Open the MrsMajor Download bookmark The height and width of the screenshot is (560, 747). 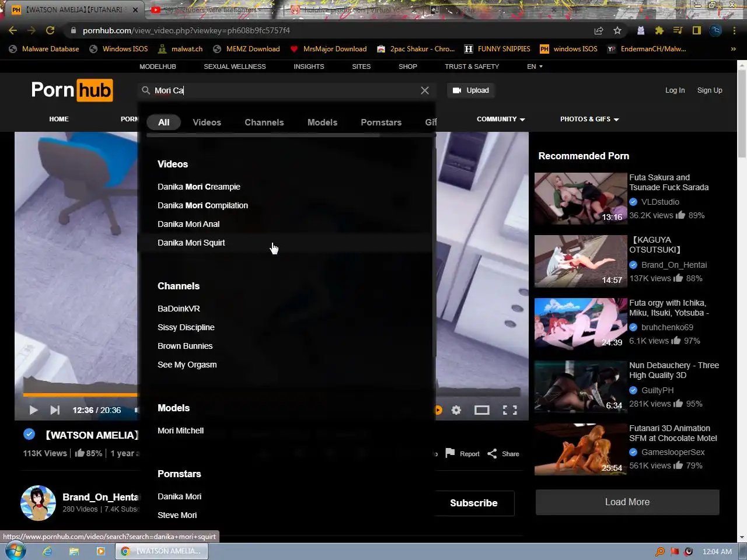pos(329,49)
